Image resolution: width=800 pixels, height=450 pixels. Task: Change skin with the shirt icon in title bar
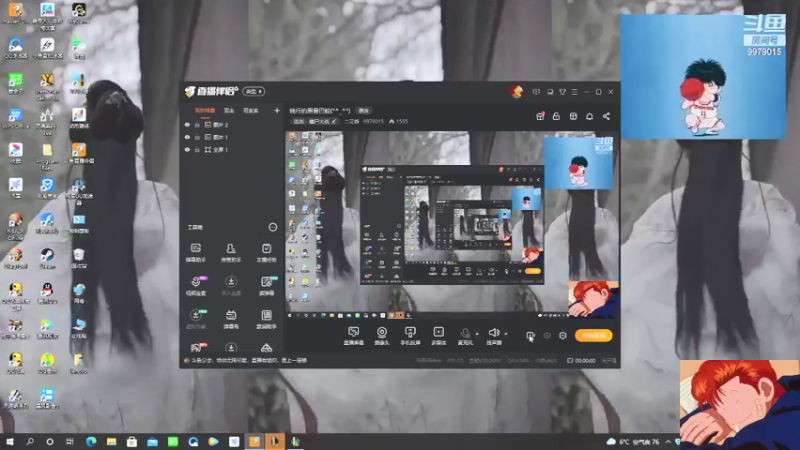click(562, 92)
